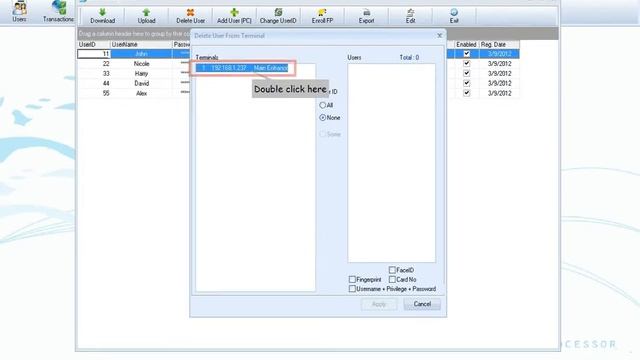The width and height of the screenshot is (640, 360).
Task: Select the All radio option
Action: [322, 105]
